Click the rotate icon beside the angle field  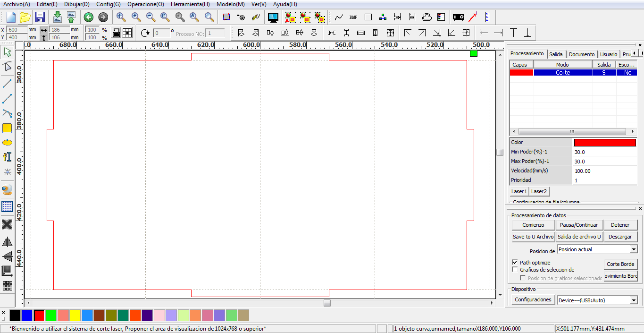click(145, 33)
